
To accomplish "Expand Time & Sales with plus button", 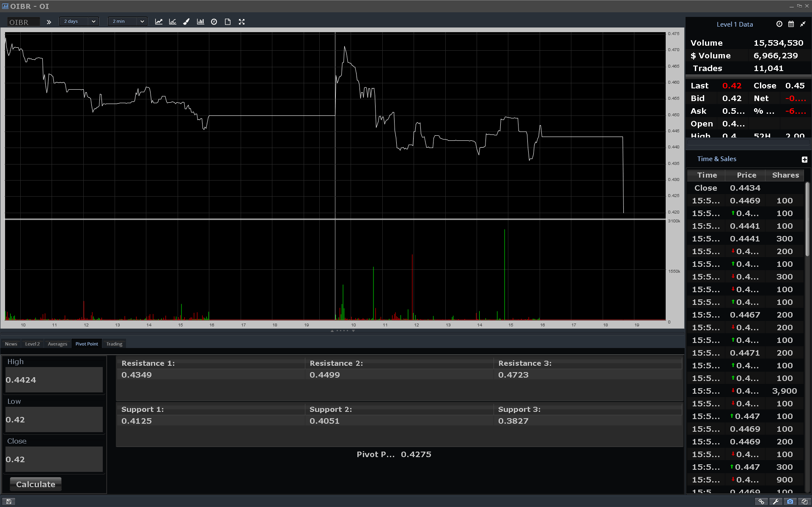I will tap(804, 159).
